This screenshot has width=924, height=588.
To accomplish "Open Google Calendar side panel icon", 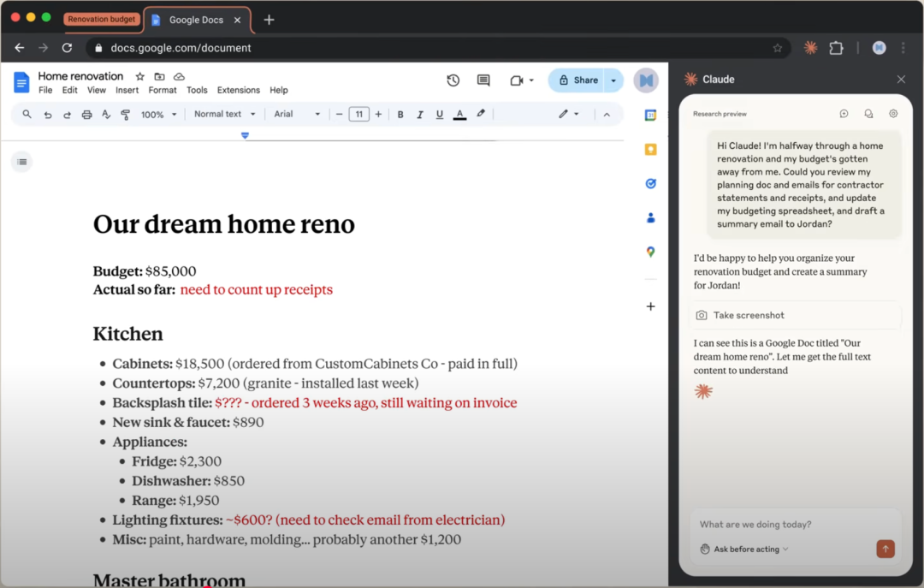I will [x=650, y=116].
